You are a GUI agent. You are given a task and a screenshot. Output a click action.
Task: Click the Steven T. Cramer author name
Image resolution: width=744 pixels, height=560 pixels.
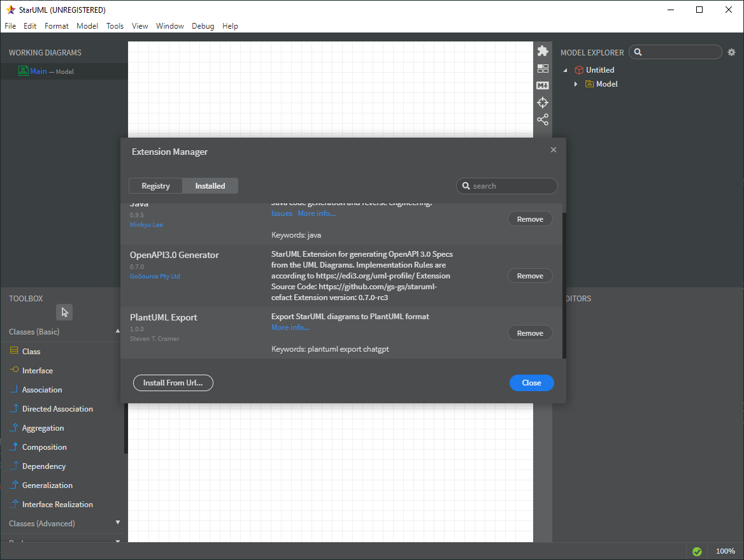[154, 339]
